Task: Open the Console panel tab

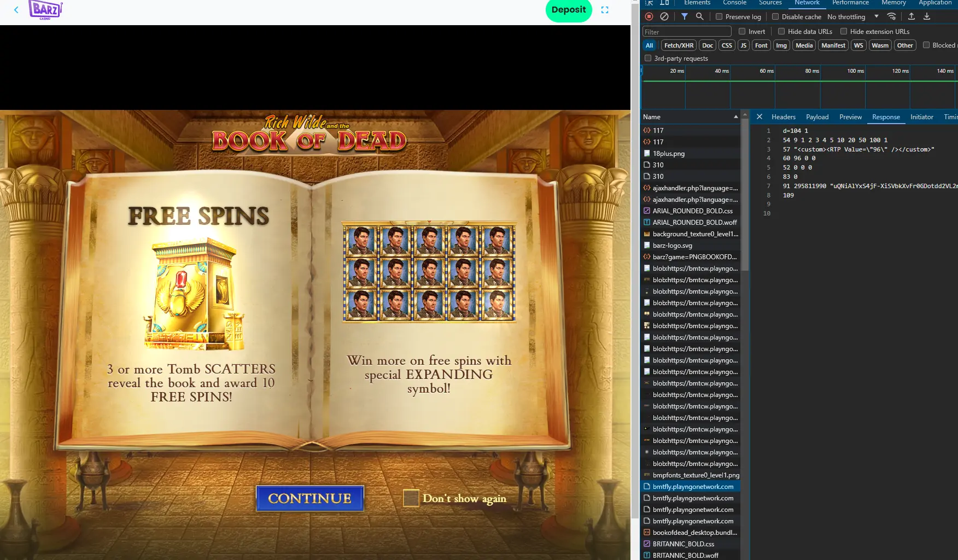Action: [x=734, y=3]
